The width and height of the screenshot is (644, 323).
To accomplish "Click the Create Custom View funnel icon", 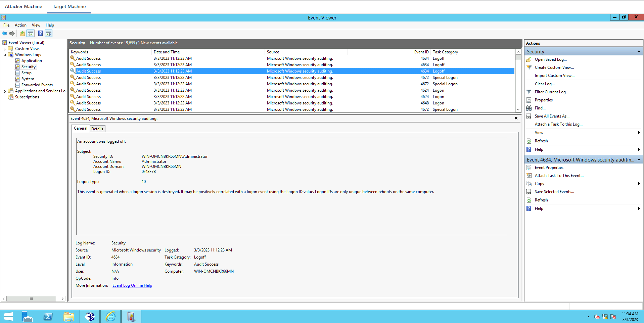I will click(x=529, y=67).
